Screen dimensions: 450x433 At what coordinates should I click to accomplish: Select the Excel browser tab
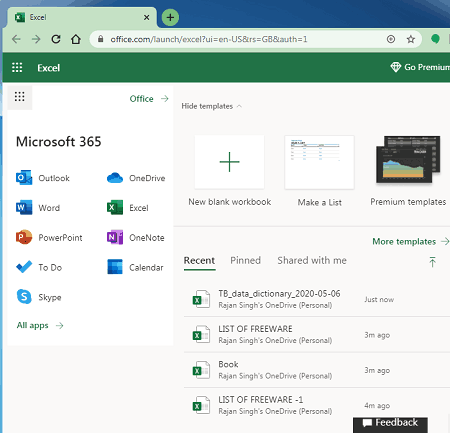click(x=82, y=17)
